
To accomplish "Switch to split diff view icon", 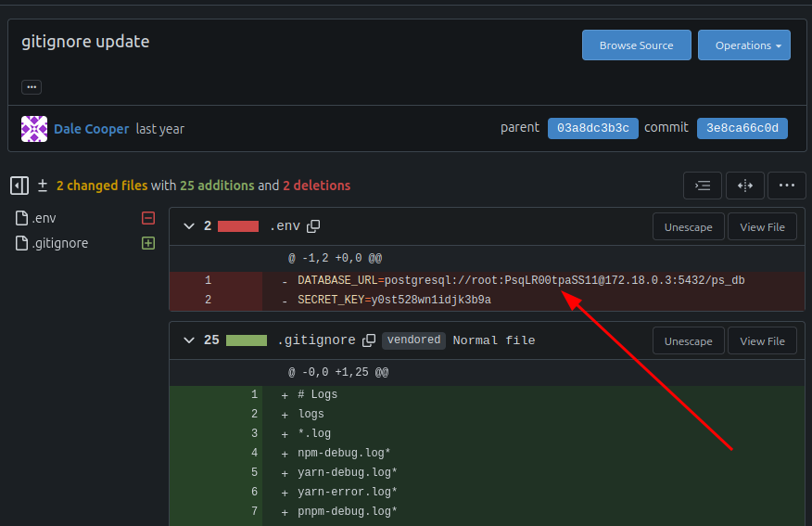I will pyautogui.click(x=744, y=186).
